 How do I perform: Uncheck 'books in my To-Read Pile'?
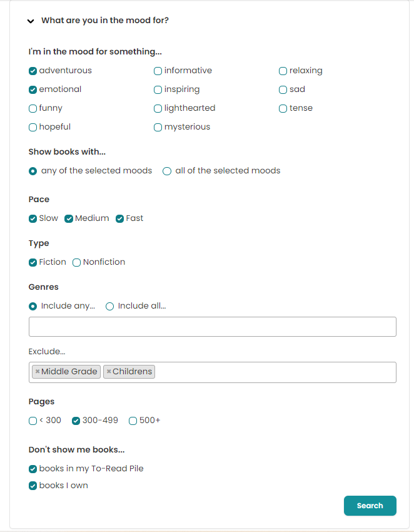coord(33,469)
